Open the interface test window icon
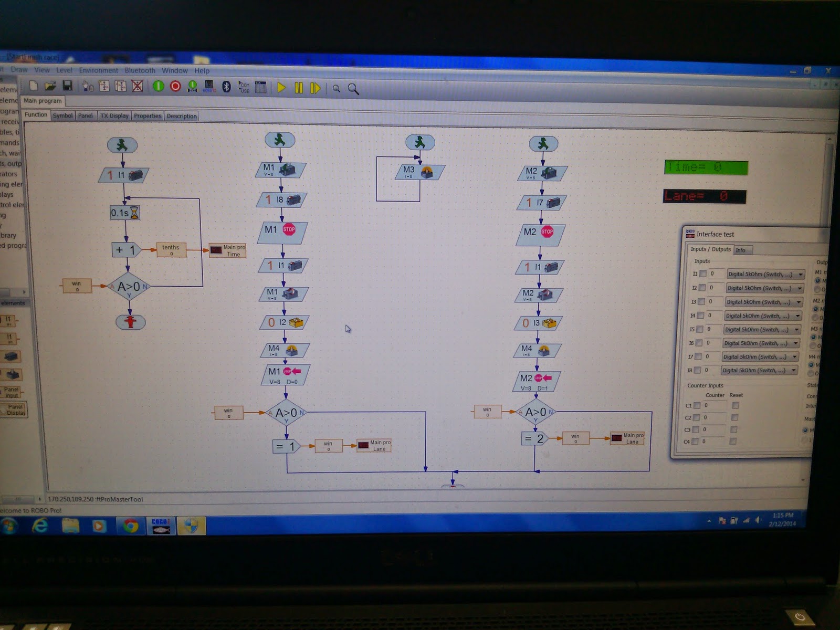Screen dimensions: 840x630 tap(261, 87)
